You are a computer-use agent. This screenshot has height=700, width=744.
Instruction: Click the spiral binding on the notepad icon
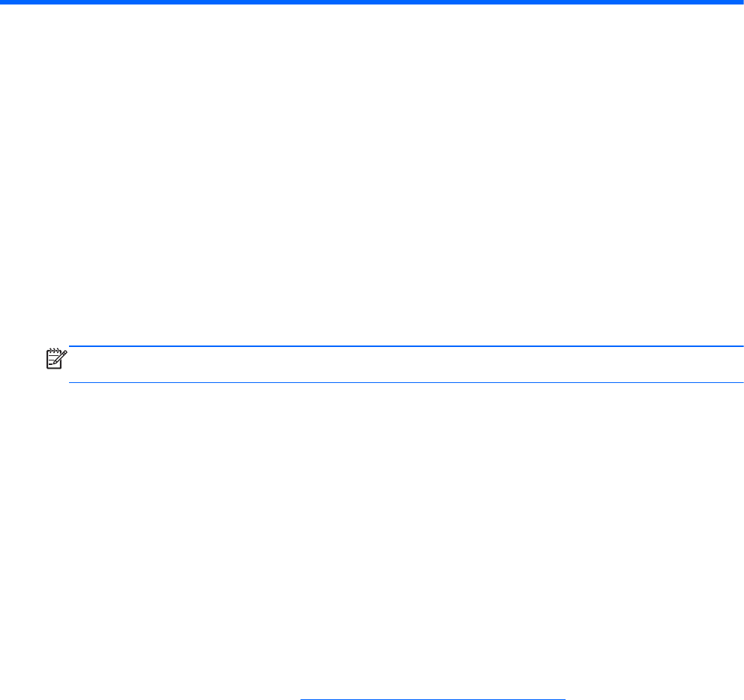click(x=53, y=351)
